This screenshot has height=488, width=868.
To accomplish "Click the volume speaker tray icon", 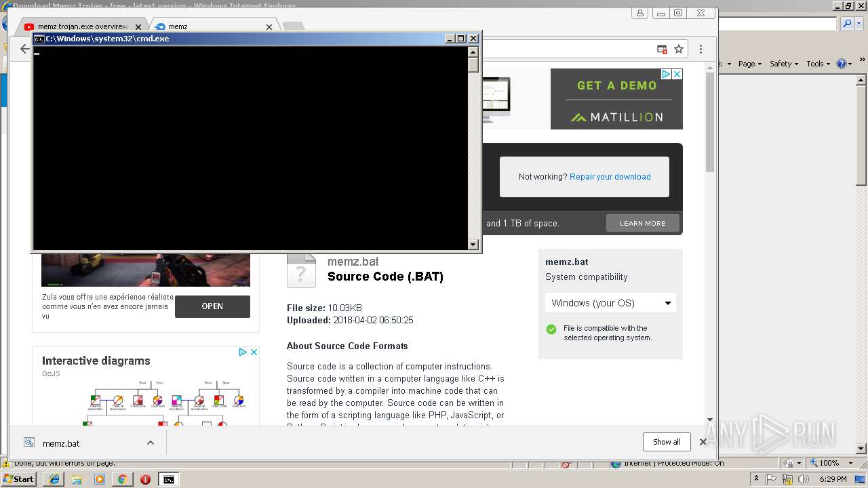I will coord(803,479).
